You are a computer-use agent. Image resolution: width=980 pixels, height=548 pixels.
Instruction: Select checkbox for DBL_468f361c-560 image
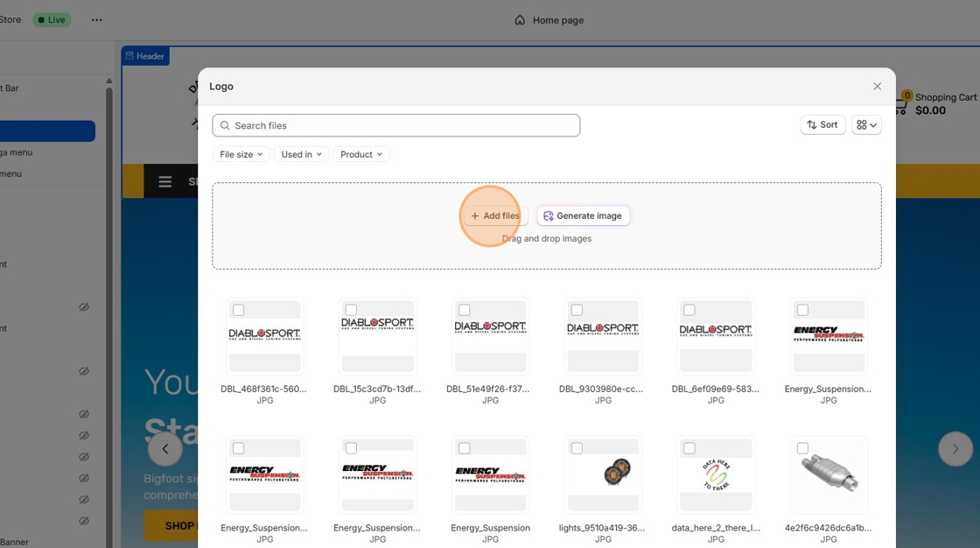239,310
